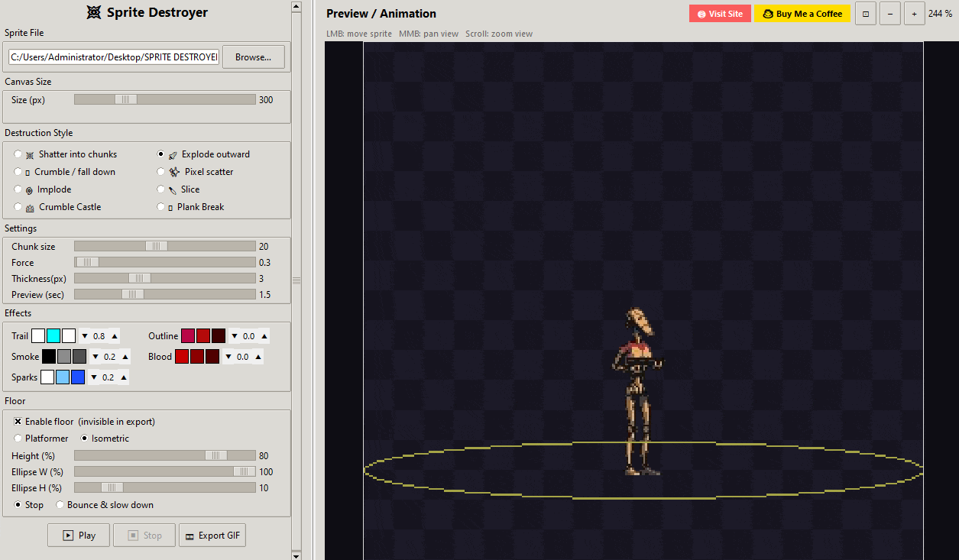Pick the black Smoke color swatch

(49, 357)
